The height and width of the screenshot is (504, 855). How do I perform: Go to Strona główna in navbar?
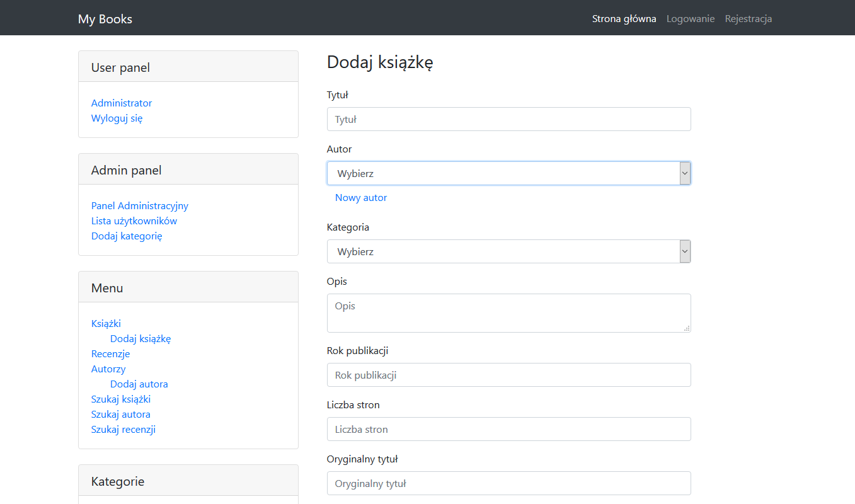(x=624, y=19)
